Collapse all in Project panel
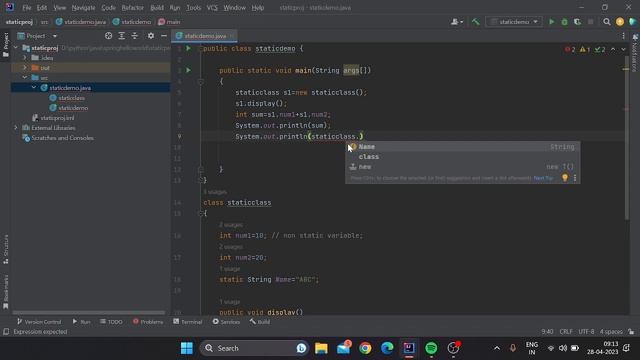 [x=135, y=36]
